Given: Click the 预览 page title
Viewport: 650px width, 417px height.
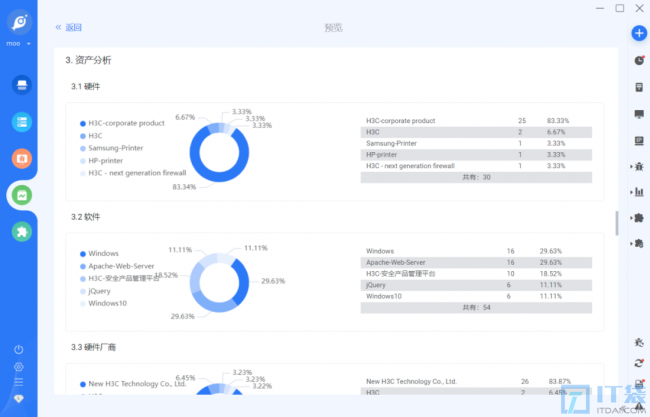Looking at the screenshot, I should click(334, 28).
